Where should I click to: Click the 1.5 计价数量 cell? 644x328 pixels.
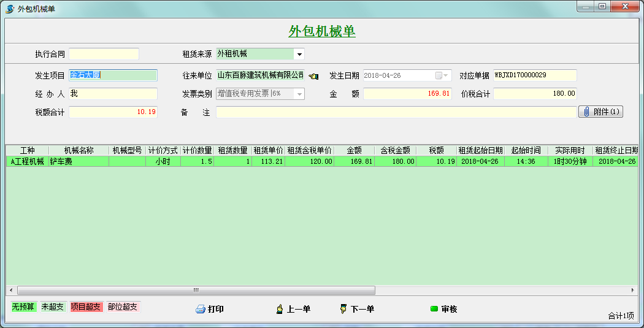pyautogui.click(x=197, y=161)
